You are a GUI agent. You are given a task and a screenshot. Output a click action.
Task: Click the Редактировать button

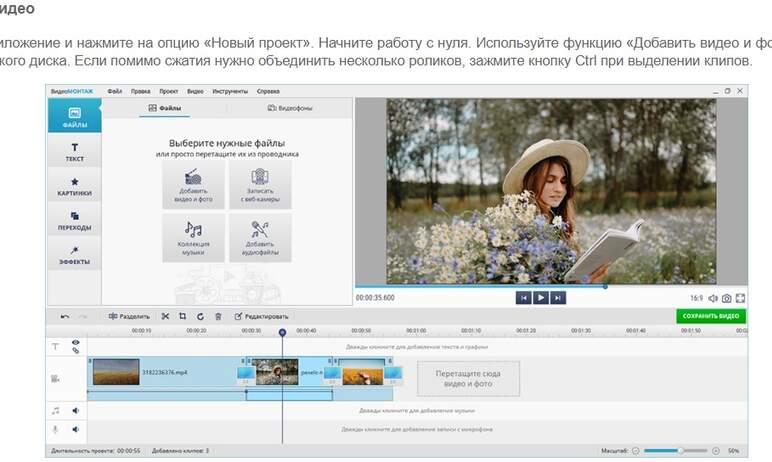(x=261, y=316)
